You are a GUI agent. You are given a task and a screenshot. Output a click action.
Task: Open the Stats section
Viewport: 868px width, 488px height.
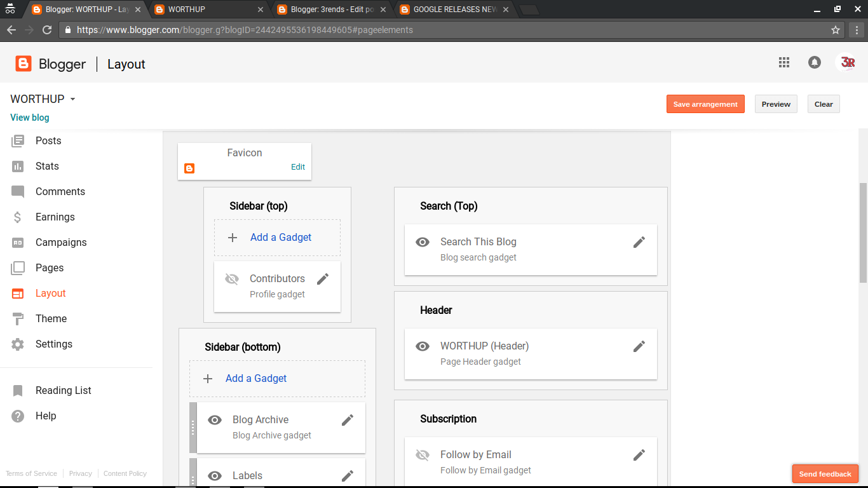point(47,166)
